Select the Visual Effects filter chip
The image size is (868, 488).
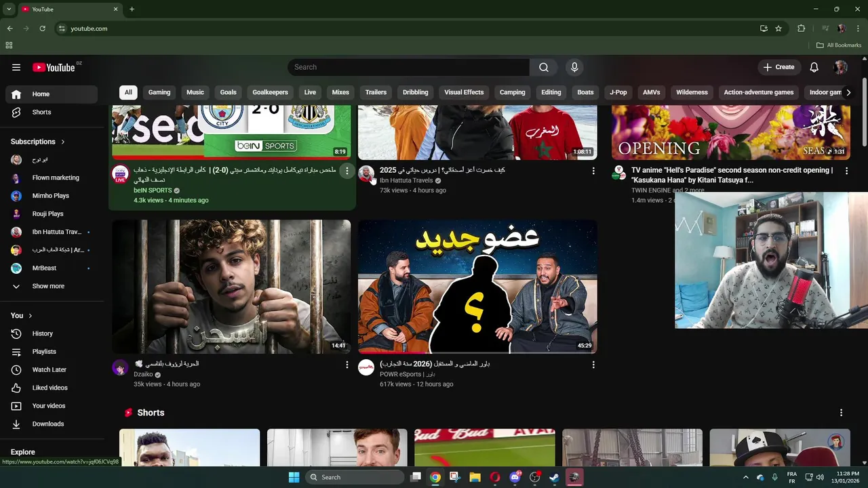pos(464,92)
